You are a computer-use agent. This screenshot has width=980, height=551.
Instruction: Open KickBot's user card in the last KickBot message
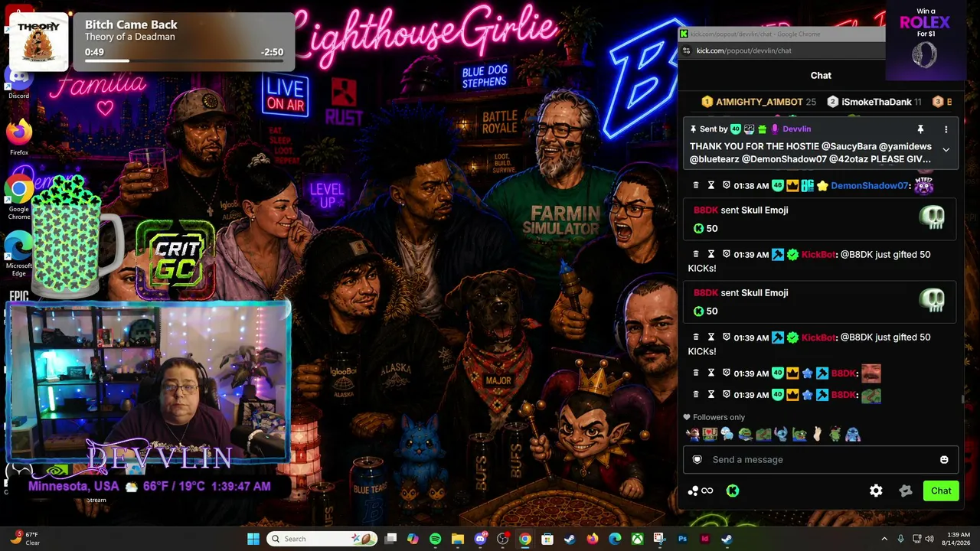point(818,337)
